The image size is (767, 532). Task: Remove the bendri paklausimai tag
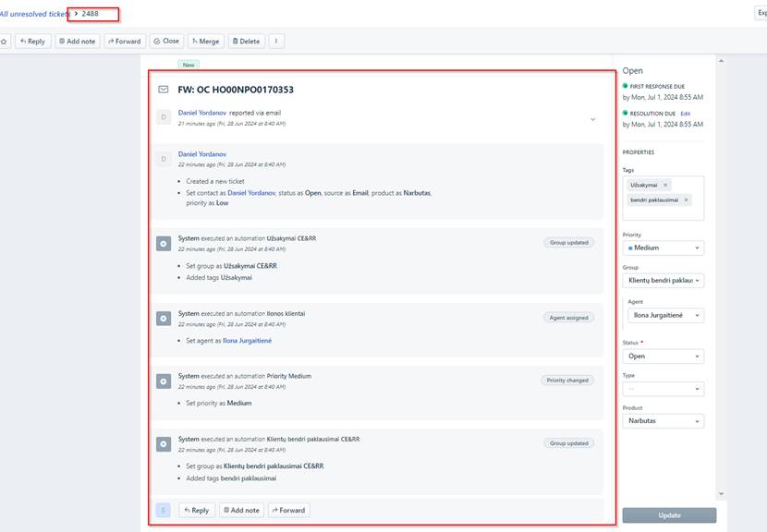[686, 200]
